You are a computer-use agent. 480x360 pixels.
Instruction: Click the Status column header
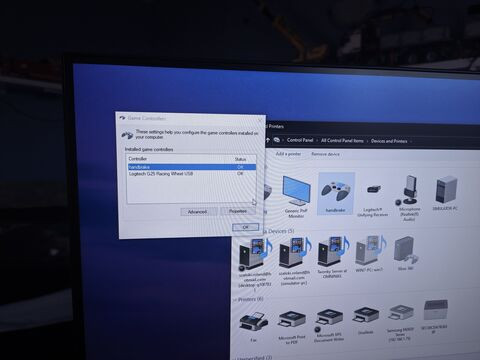[240, 159]
